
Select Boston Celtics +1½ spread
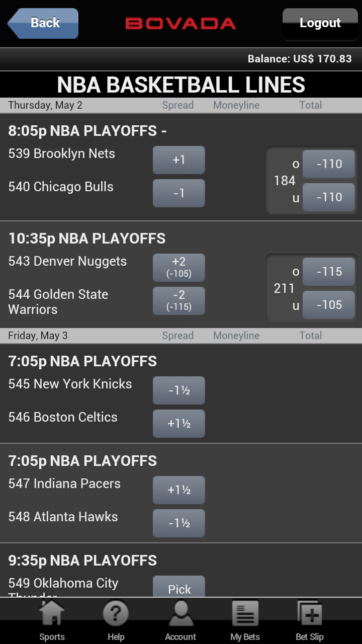tap(179, 424)
